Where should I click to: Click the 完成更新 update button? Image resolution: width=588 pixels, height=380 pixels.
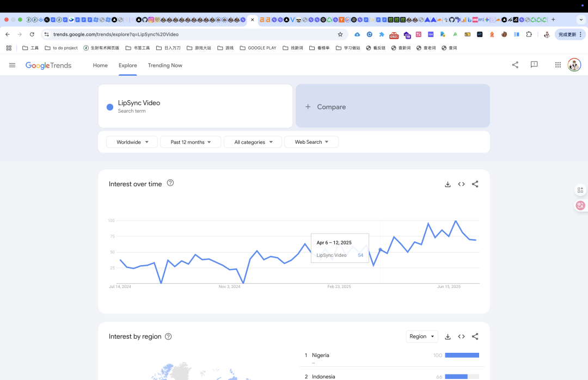(569, 34)
